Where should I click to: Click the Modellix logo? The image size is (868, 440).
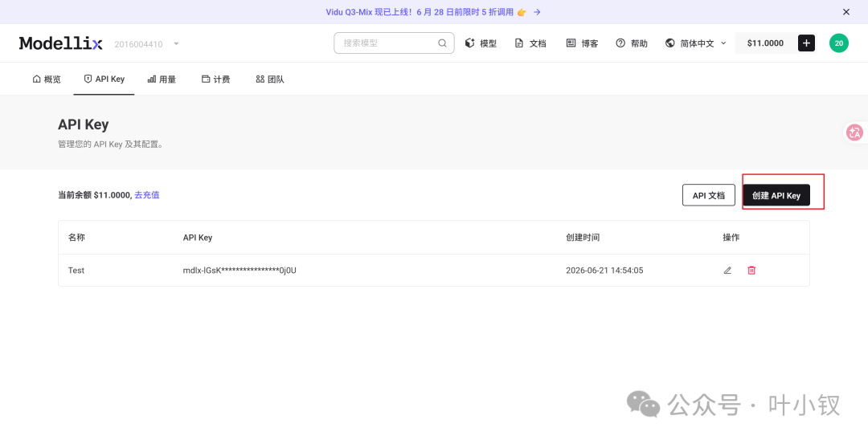coord(61,43)
